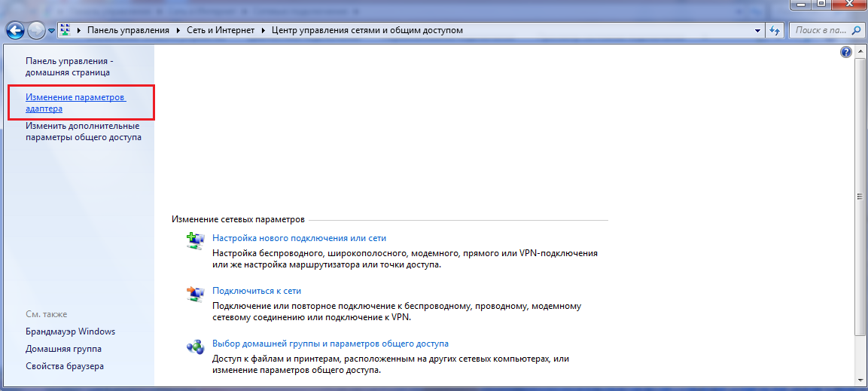Open Свойства браузера in sidebar
This screenshot has width=868, height=391.
point(64,366)
